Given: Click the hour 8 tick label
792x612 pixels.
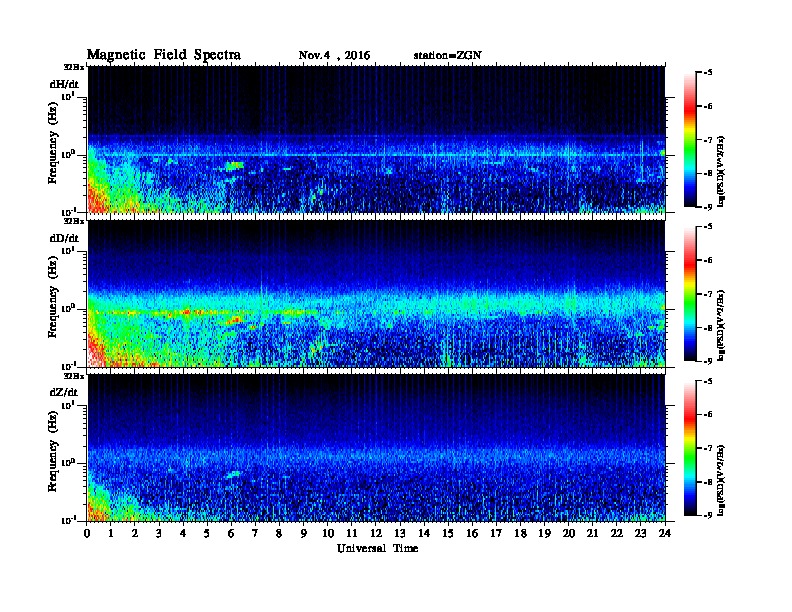Looking at the screenshot, I should (x=280, y=533).
